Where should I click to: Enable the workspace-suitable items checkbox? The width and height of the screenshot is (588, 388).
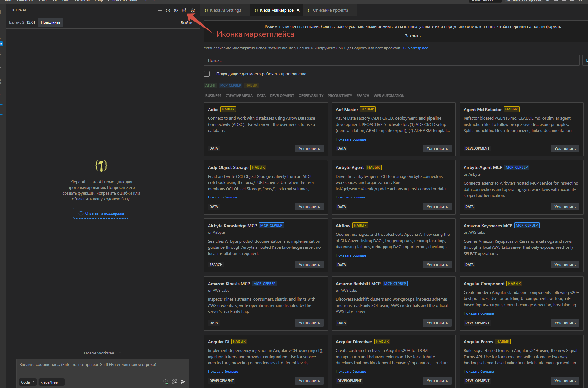[207, 74]
